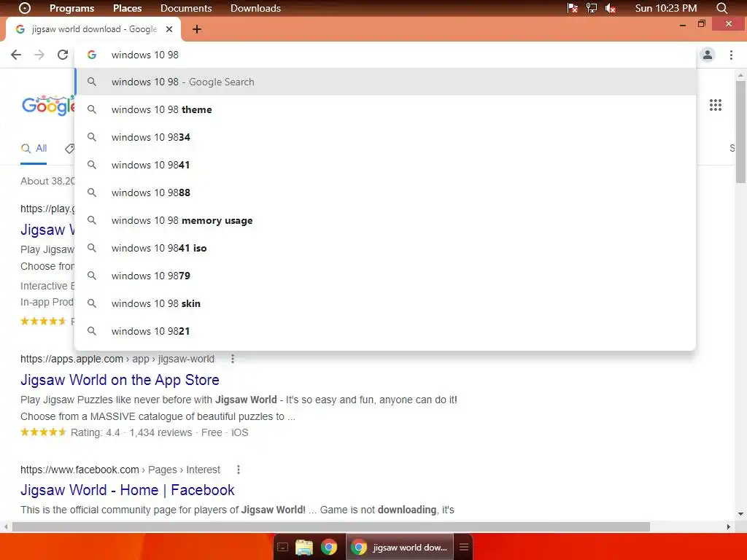
Task: Open a new tab with plus button
Action: 197,29
